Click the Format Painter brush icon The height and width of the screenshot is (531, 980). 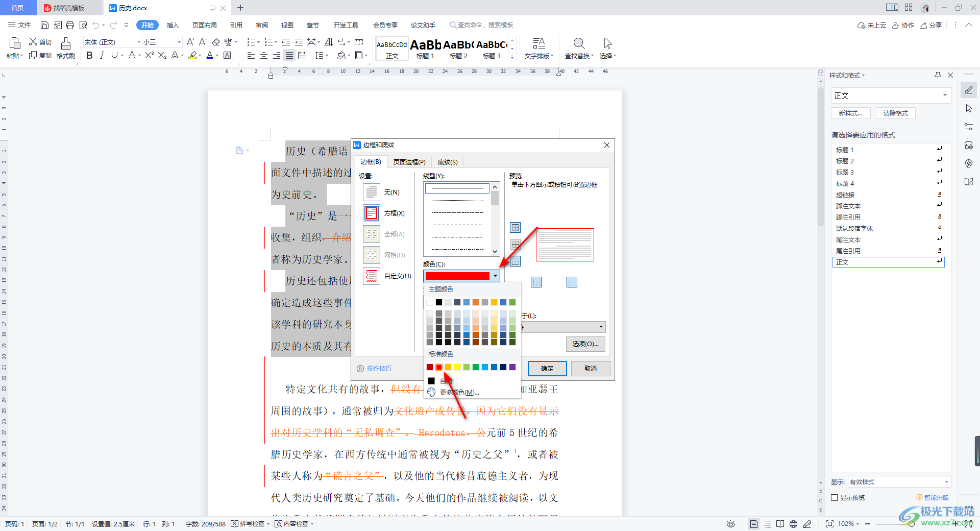pos(66,43)
